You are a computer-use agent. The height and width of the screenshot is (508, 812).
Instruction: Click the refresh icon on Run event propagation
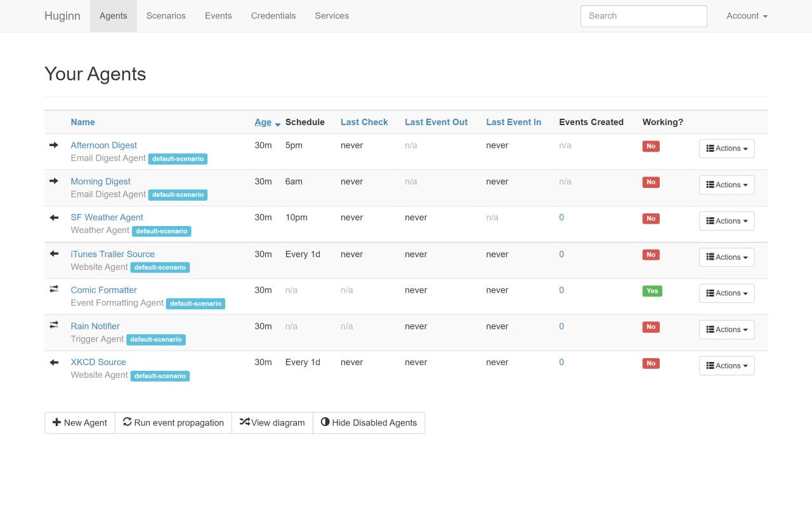pyautogui.click(x=127, y=422)
